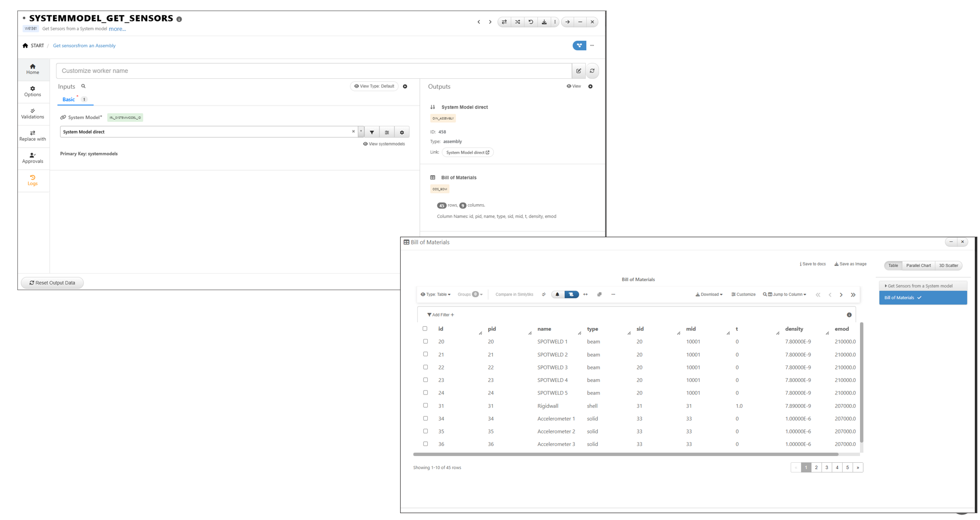Check the row checkbox for SPOTWELD 1
The image size is (980, 520).
(425, 342)
